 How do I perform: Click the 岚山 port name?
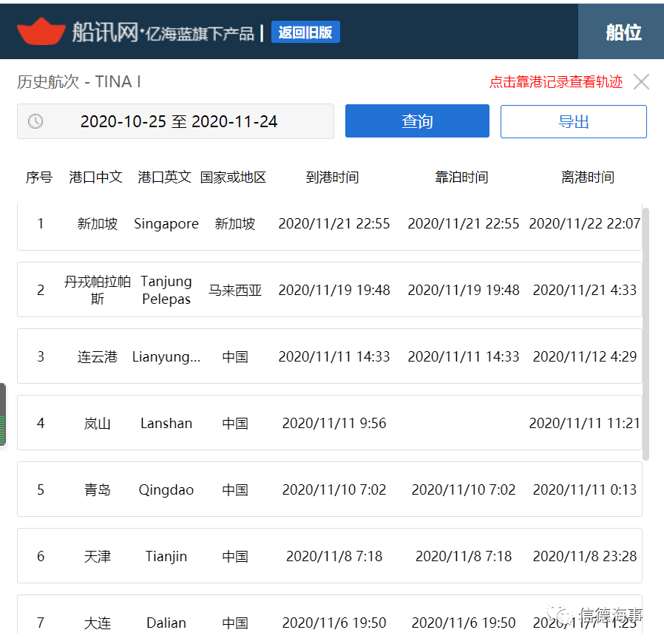point(98,423)
